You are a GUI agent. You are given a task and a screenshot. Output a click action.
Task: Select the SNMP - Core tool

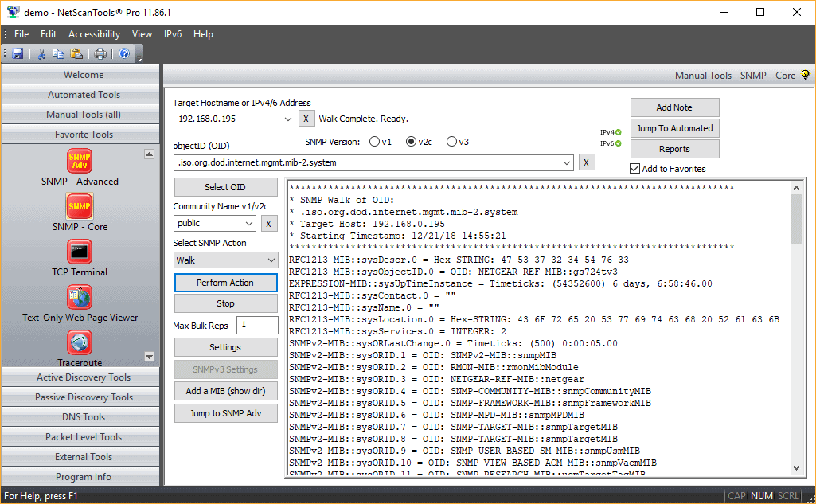point(79,211)
